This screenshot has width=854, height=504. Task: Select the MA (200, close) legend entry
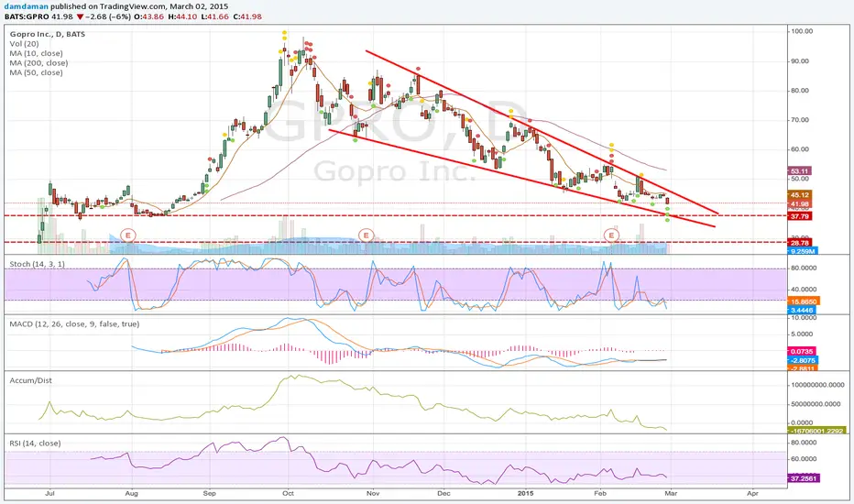tap(38, 63)
